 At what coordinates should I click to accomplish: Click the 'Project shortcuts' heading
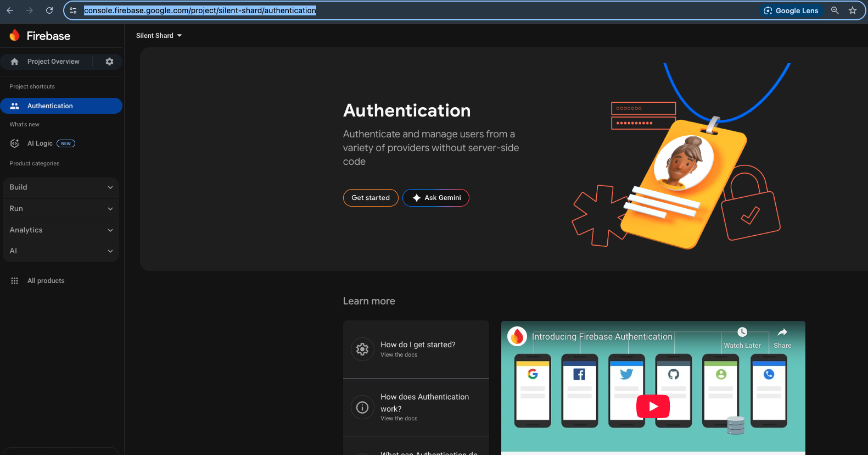tap(32, 87)
